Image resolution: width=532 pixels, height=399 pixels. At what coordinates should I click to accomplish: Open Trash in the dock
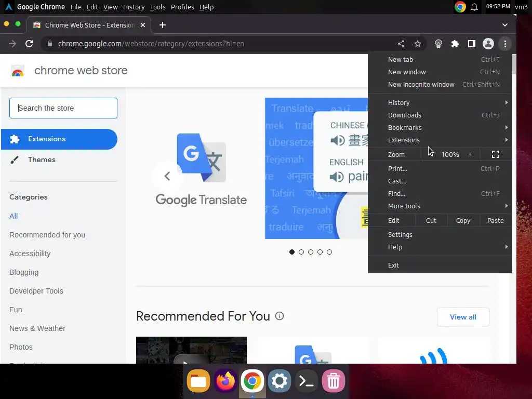click(334, 381)
